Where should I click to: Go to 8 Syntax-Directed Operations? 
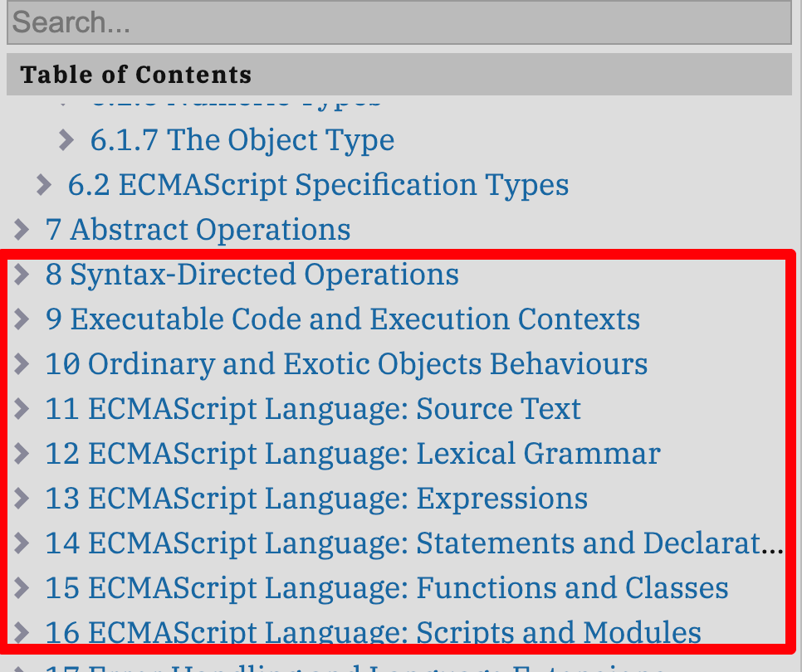click(252, 275)
